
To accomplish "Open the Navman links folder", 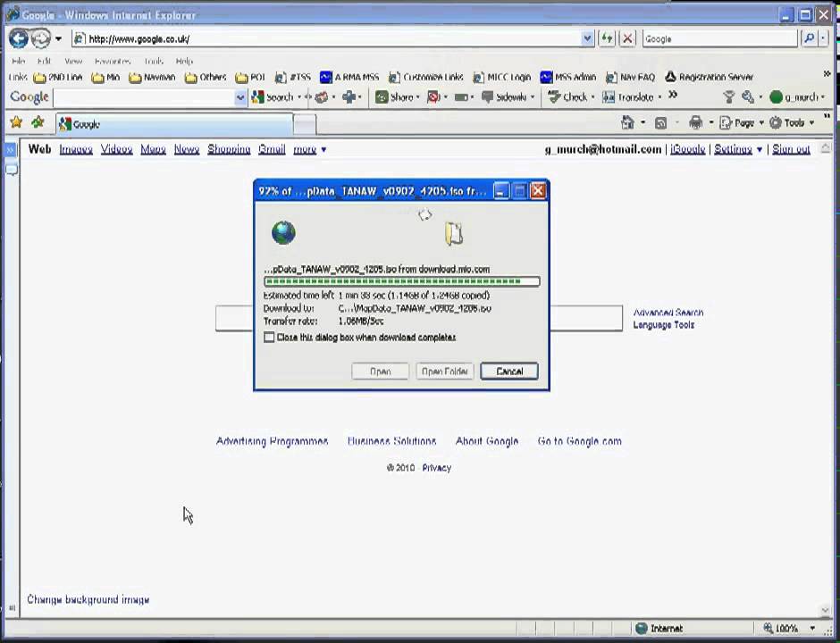I will tap(152, 78).
